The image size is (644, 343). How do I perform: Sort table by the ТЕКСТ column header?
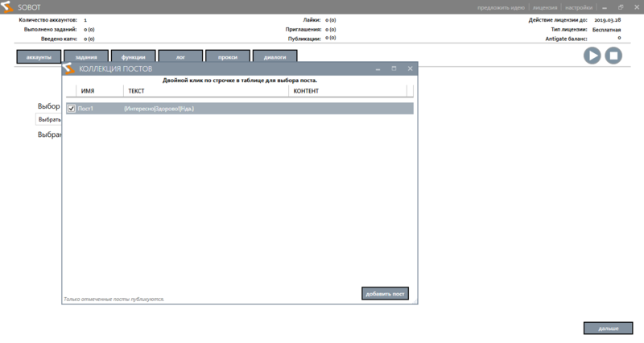click(137, 91)
